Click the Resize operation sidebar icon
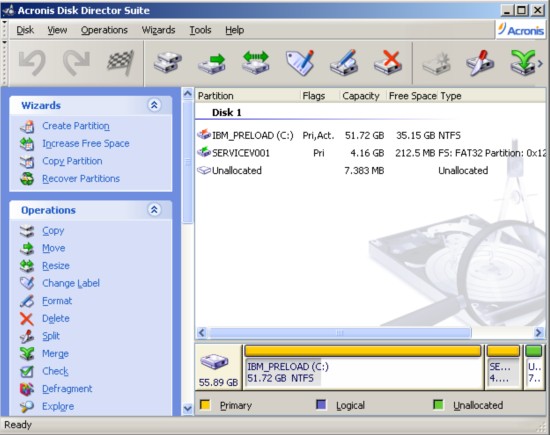Screen dimensions: 550x435 (x=27, y=266)
